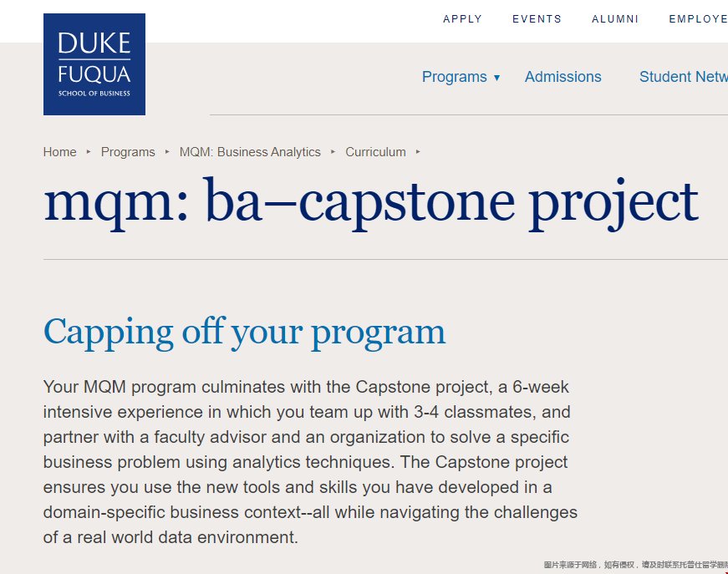The height and width of the screenshot is (574, 728).
Task: Navigate to the Programs breadcrumb link
Action: 128,152
